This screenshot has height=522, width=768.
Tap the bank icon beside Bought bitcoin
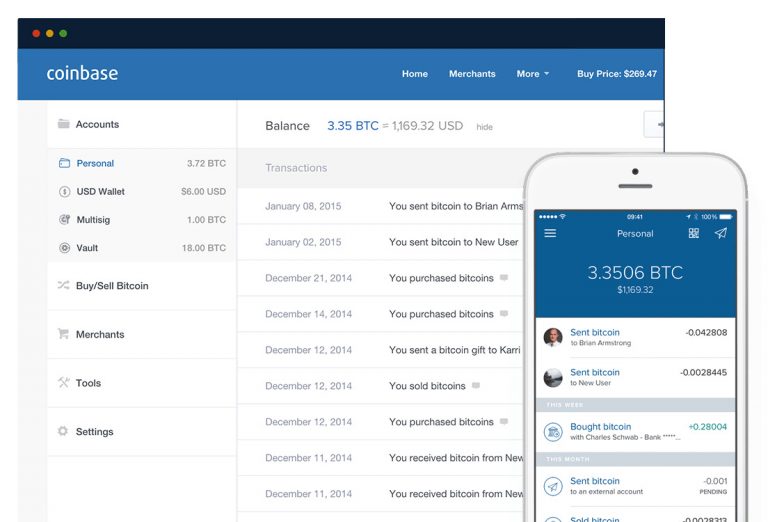point(553,432)
